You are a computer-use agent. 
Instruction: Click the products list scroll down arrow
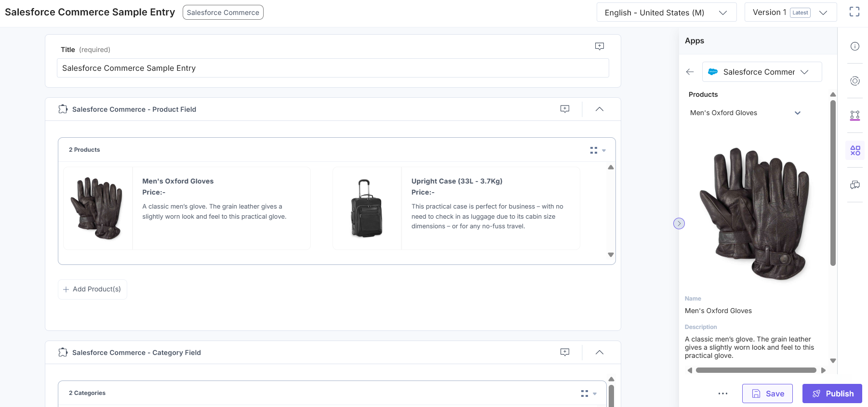pyautogui.click(x=611, y=255)
